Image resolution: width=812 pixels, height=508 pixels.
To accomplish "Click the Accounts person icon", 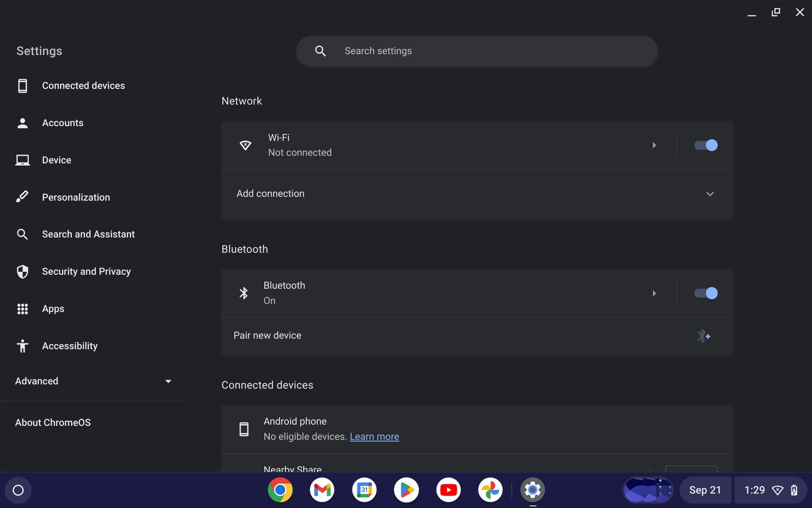I will click(x=22, y=123).
